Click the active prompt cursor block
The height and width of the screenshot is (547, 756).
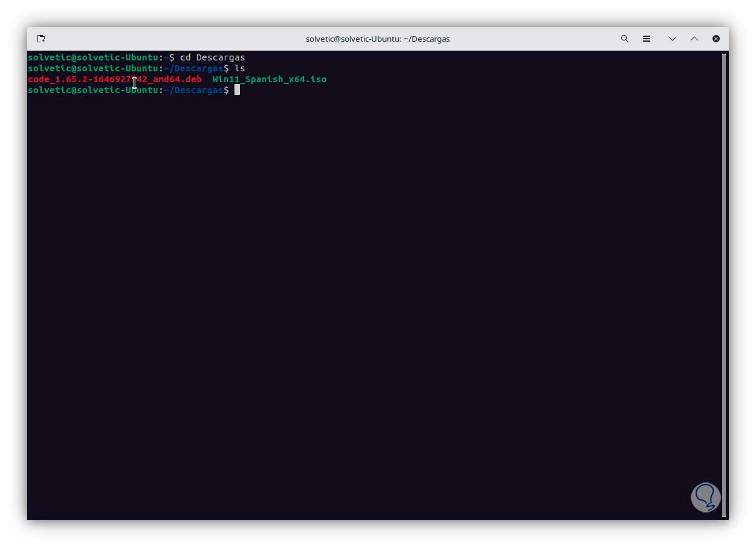coord(237,90)
